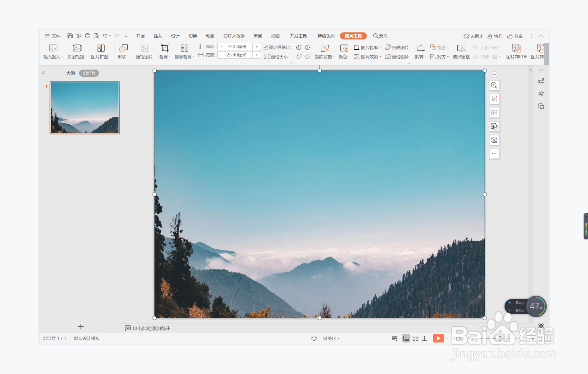588x374 pixels.
Task: Switch to slide sorter grid view
Action: click(x=415, y=338)
